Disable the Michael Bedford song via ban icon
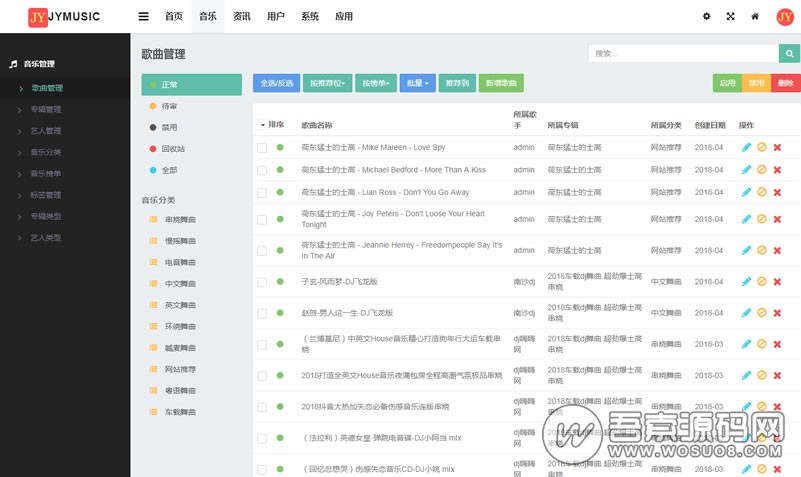 pyautogui.click(x=761, y=170)
